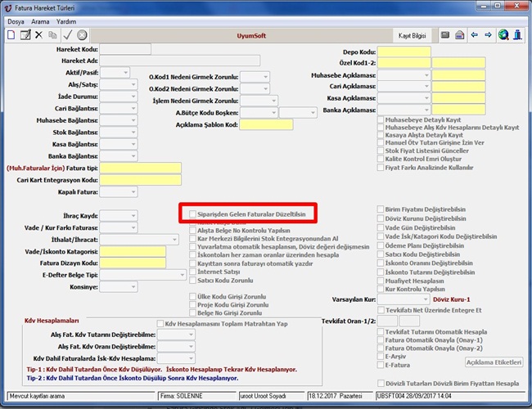
Task: Tick the İnternet Satışı checkbox
Action: pos(192,272)
